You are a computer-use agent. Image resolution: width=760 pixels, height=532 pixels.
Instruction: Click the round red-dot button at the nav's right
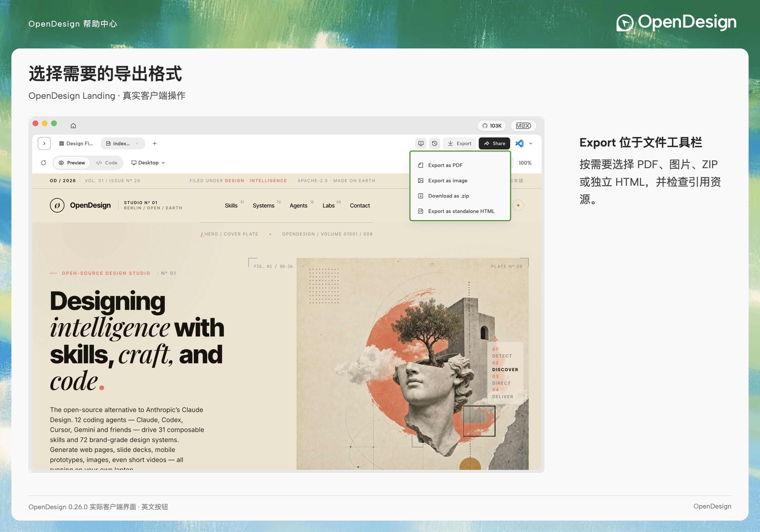coord(518,205)
